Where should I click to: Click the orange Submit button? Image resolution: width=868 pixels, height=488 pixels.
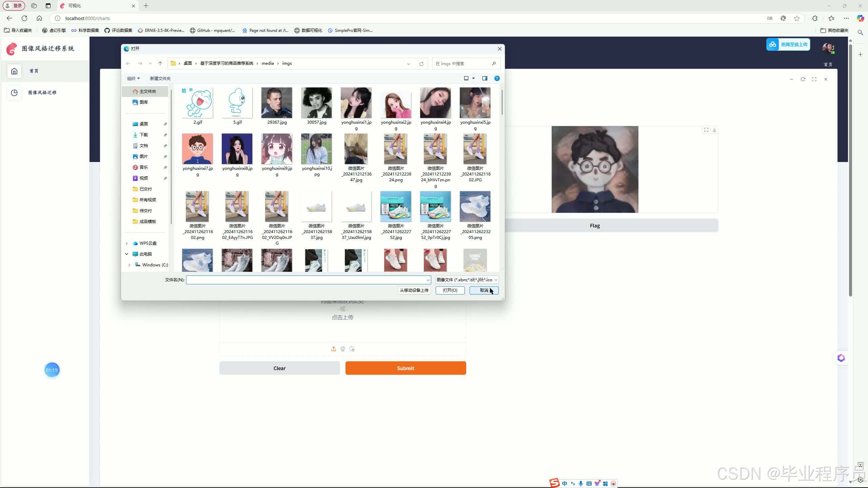pos(406,368)
